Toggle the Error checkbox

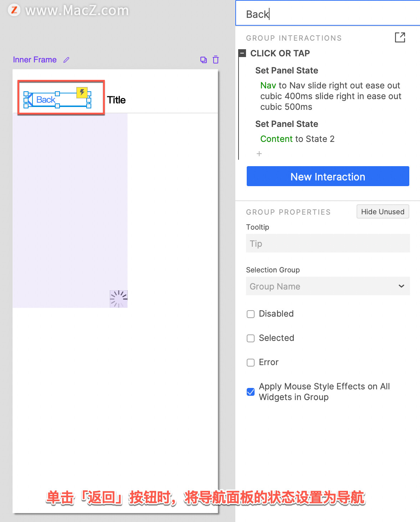click(251, 363)
